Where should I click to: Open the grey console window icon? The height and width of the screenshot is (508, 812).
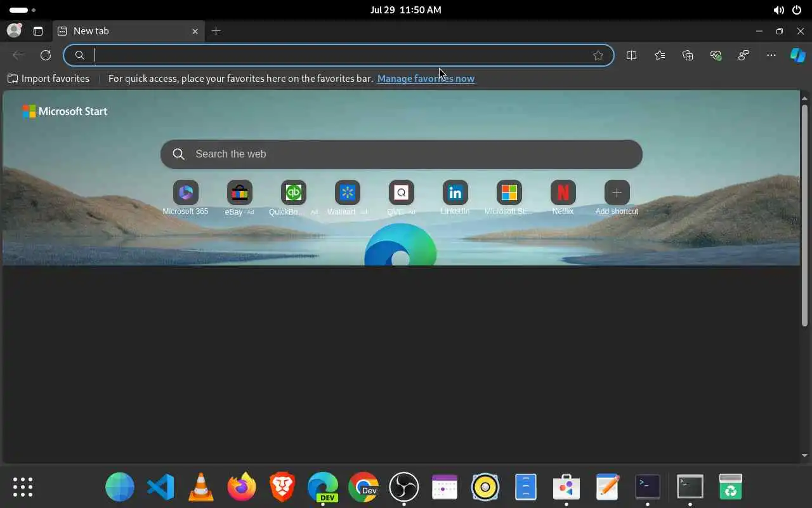[x=690, y=487]
